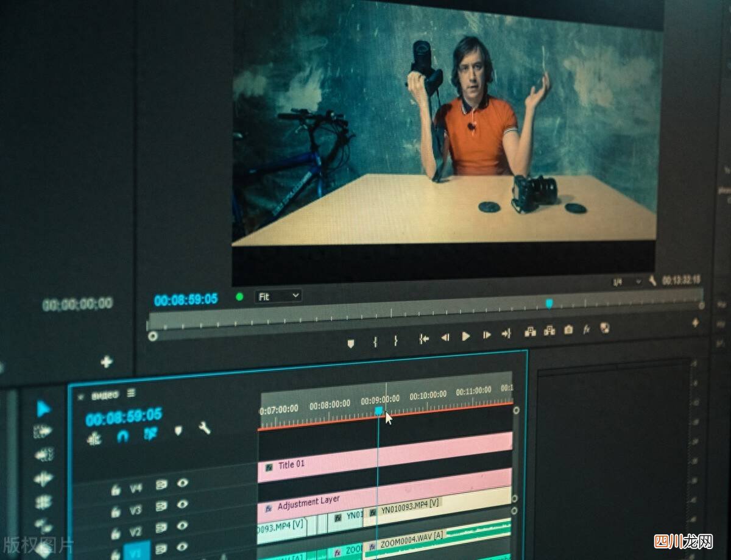Toggle V2 sync lock

pos(161,528)
